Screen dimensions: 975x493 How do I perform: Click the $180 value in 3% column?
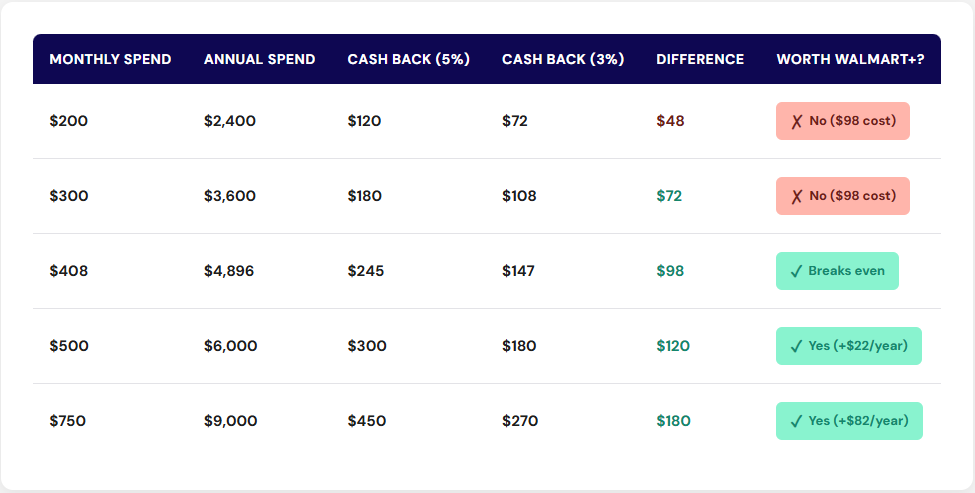pyautogui.click(x=519, y=346)
